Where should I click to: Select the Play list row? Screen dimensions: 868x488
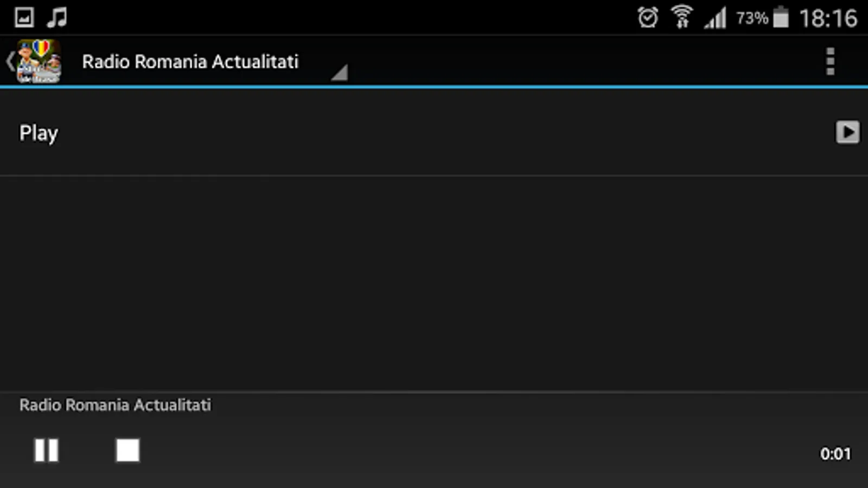click(434, 132)
